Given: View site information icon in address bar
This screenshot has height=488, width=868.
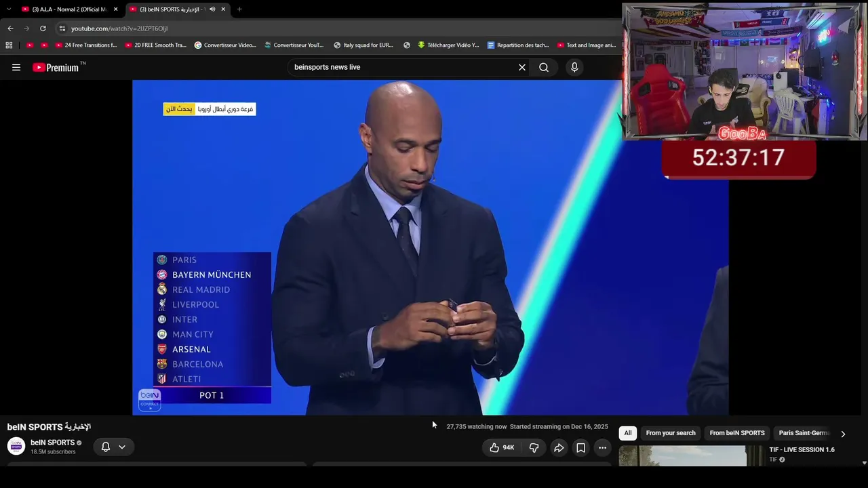Looking at the screenshot, I should pos(62,28).
